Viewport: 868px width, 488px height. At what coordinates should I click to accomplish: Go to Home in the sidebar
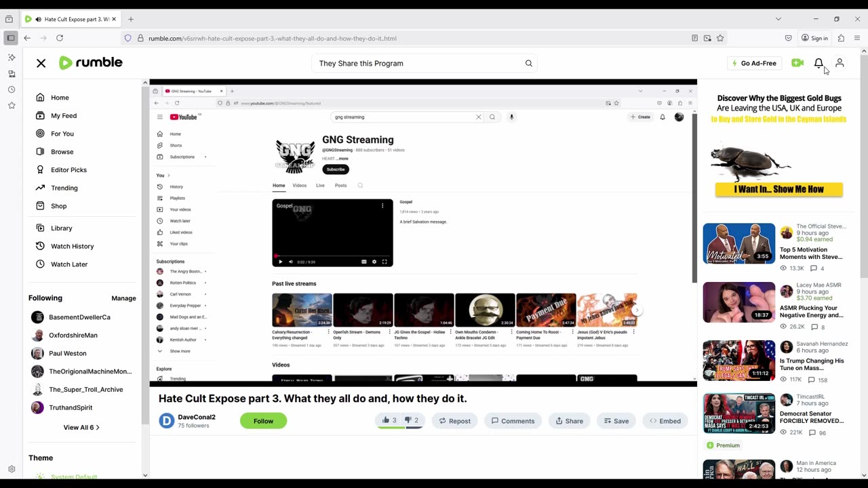click(60, 98)
